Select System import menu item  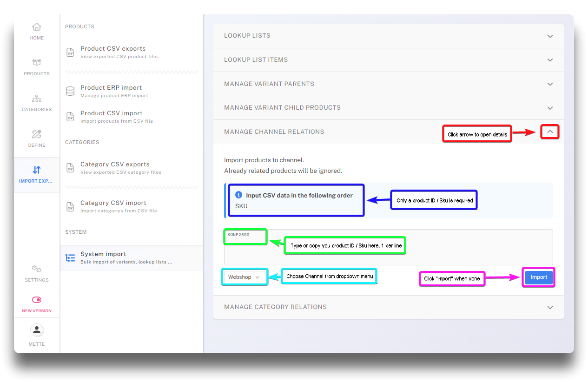103,254
